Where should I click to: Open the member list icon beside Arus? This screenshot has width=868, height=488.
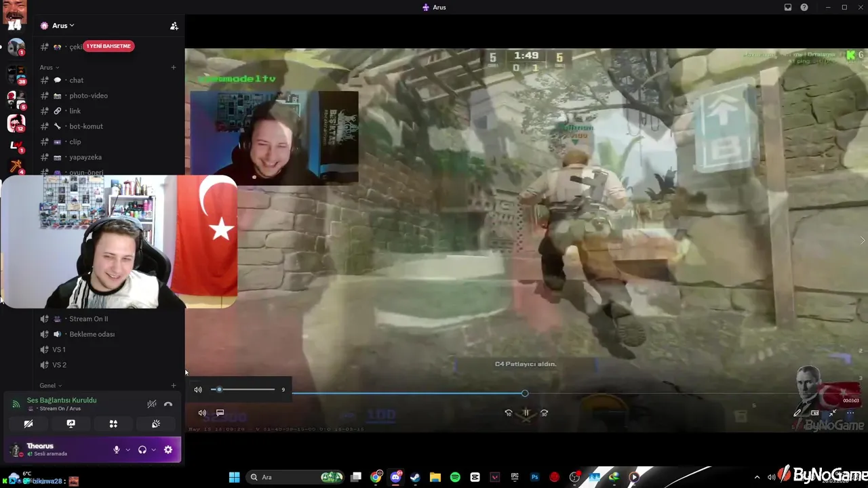tap(174, 26)
